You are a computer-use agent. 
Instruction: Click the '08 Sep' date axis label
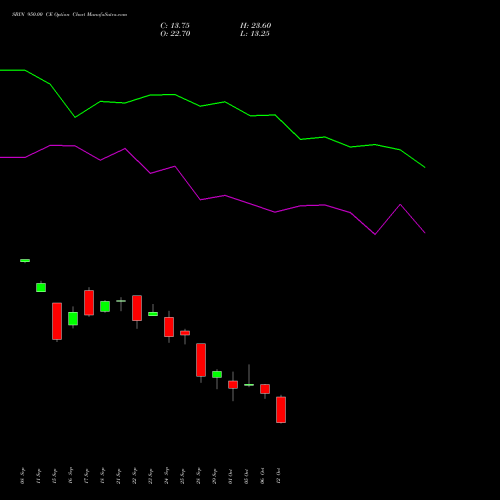pyautogui.click(x=22, y=476)
